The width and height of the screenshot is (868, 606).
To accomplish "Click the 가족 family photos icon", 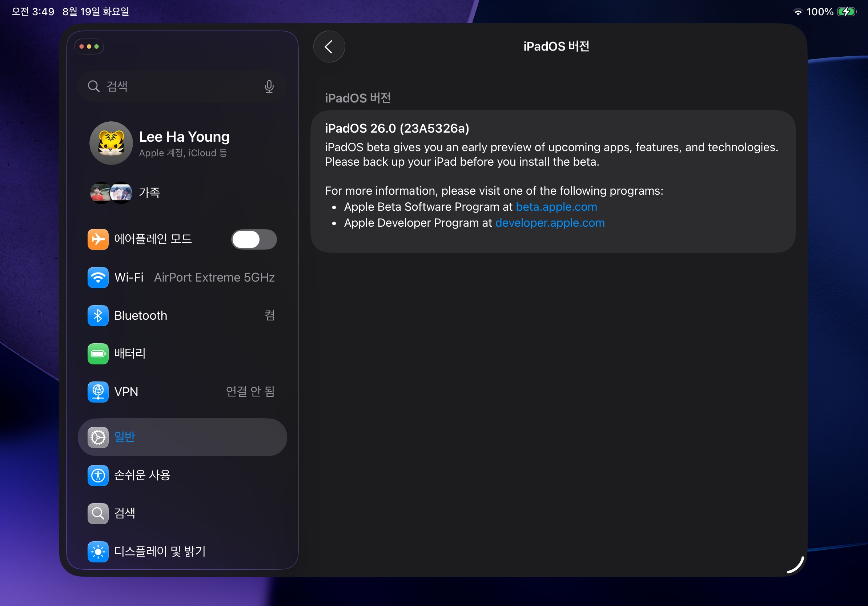I will (x=111, y=193).
